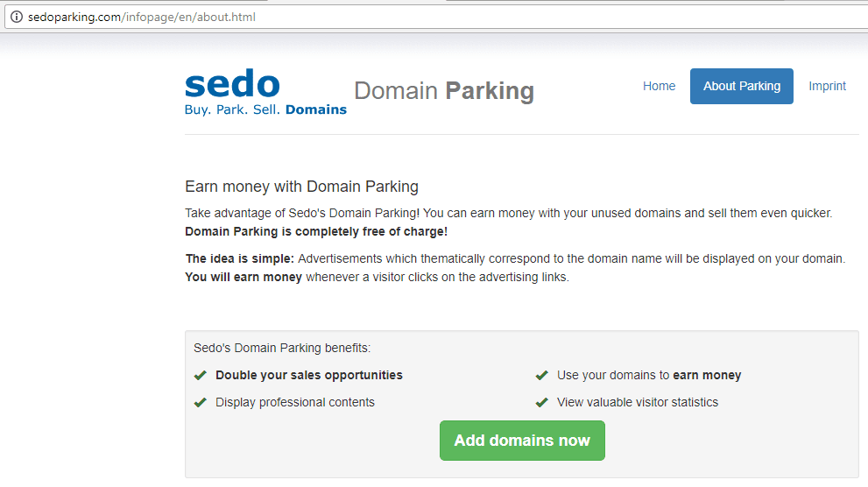The height and width of the screenshot is (487, 868).
Task: Click the checkmark beside Use your domains
Action: pyautogui.click(x=542, y=376)
